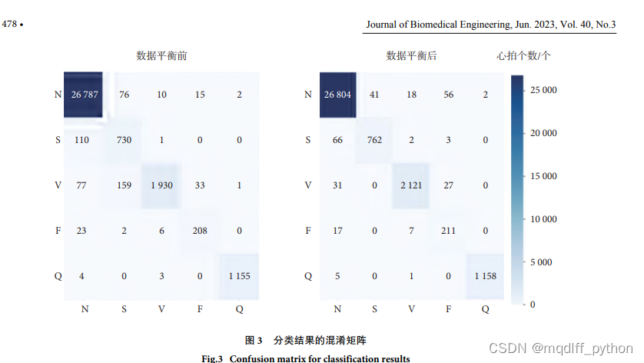The width and height of the screenshot is (644, 363).
Task: Select the value 27
Action: pos(449,185)
